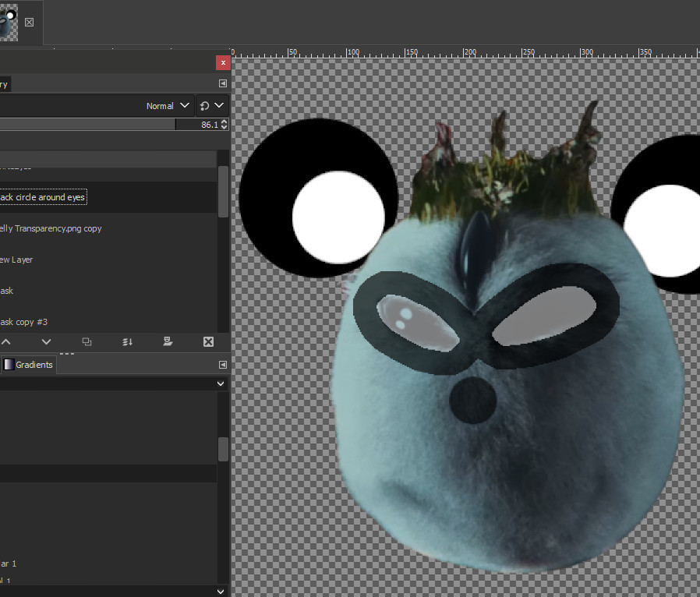
Task: Select the gradient entry ending in 'ar 1'
Action: pyautogui.click(x=108, y=563)
